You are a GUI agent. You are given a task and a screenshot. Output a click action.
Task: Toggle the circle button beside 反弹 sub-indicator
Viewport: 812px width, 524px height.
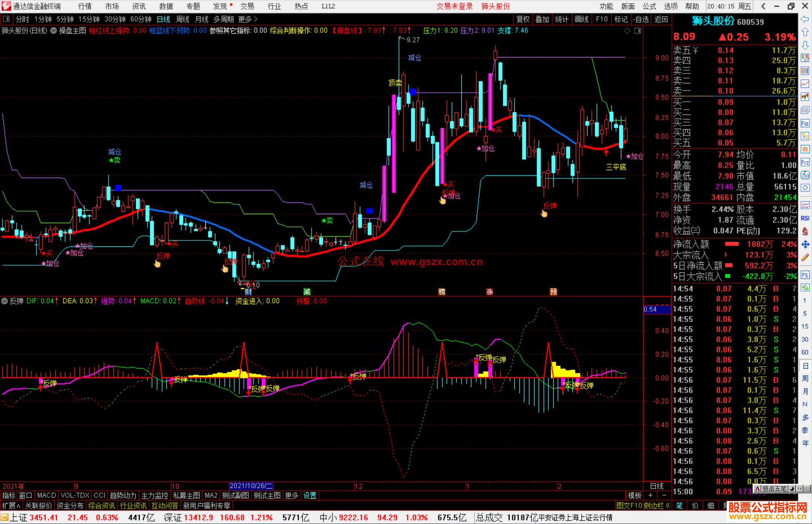[x=5, y=301]
